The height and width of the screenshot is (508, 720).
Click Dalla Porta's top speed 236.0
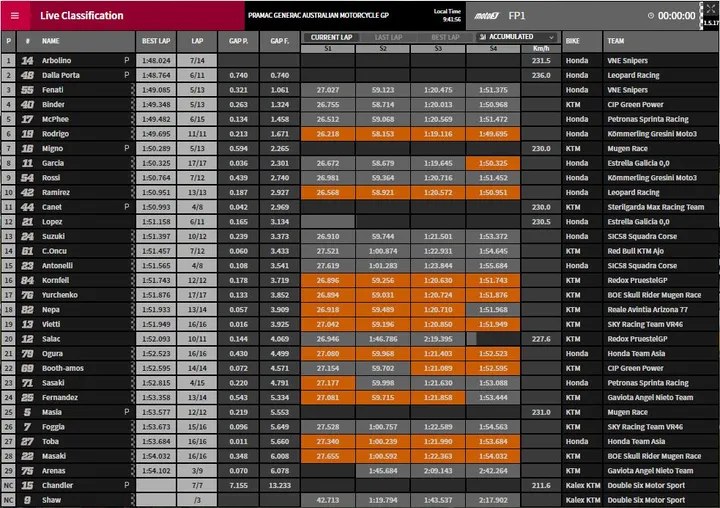[541, 75]
